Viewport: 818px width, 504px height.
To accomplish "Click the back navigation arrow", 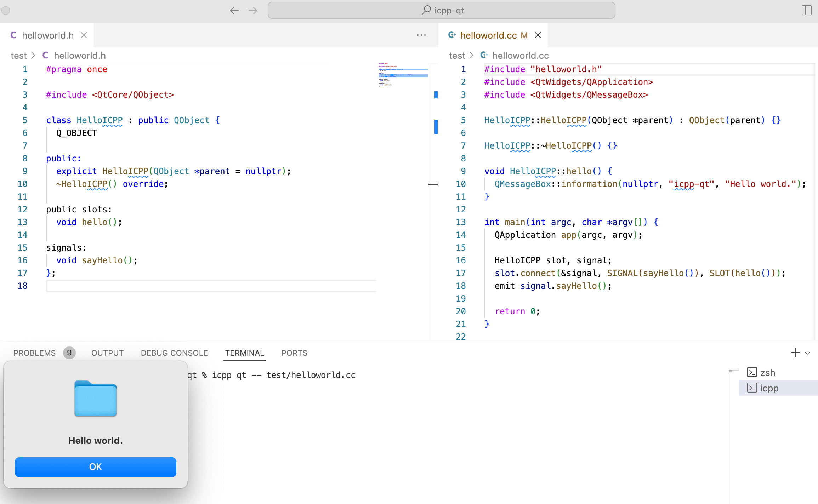I will [234, 11].
